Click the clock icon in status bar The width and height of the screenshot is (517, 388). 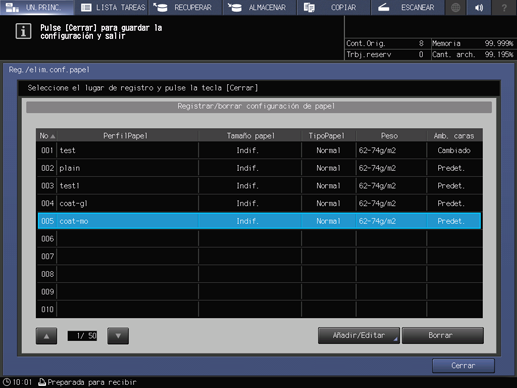pos(6,382)
